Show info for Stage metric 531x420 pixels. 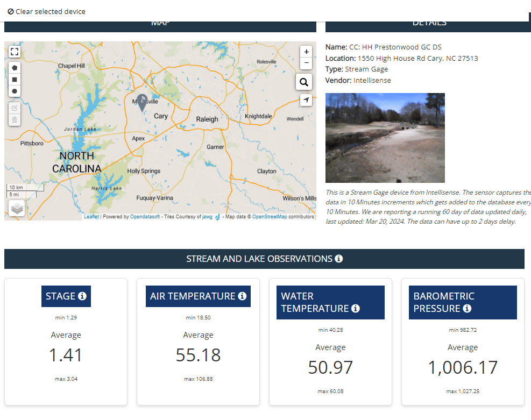pos(82,296)
